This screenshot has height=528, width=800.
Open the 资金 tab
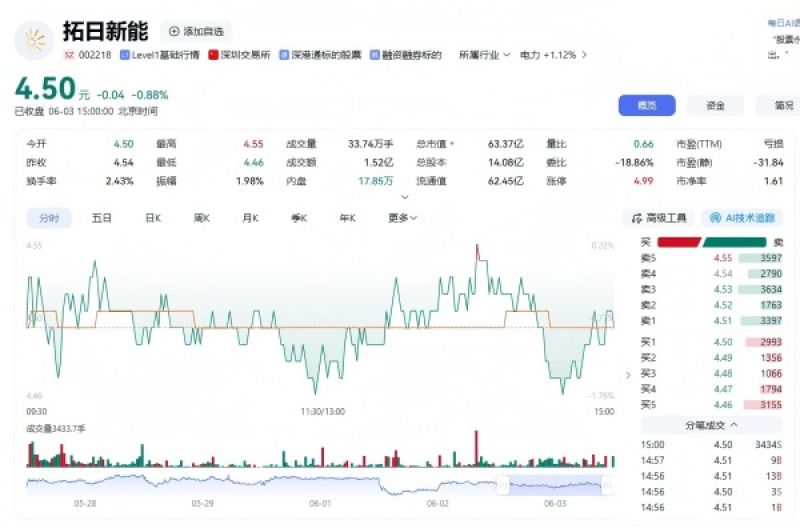tap(715, 105)
